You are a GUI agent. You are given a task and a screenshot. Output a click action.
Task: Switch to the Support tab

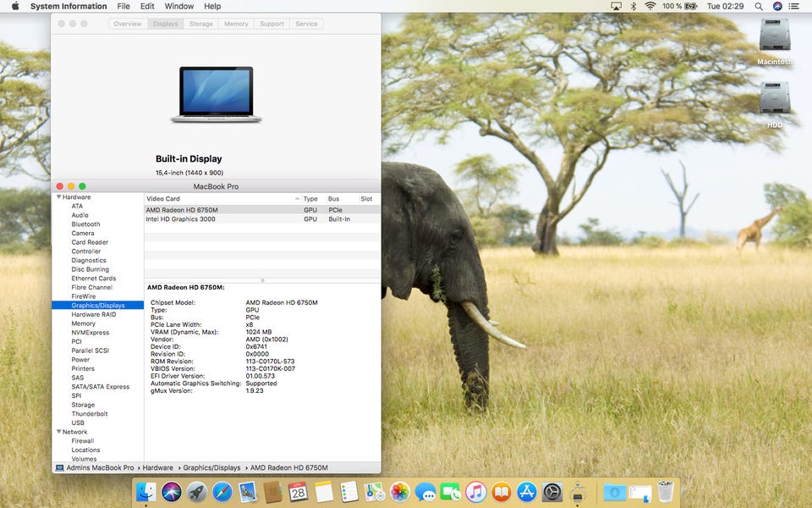[272, 24]
